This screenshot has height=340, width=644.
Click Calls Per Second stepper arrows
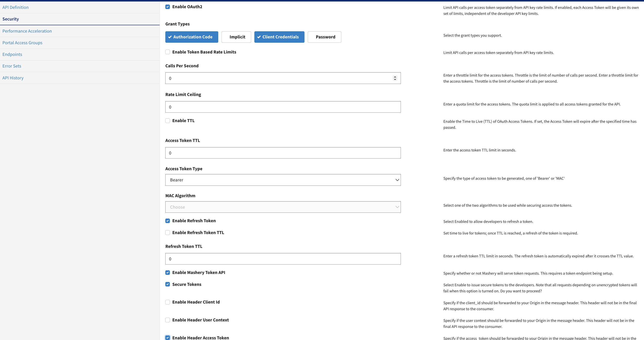tap(395, 78)
